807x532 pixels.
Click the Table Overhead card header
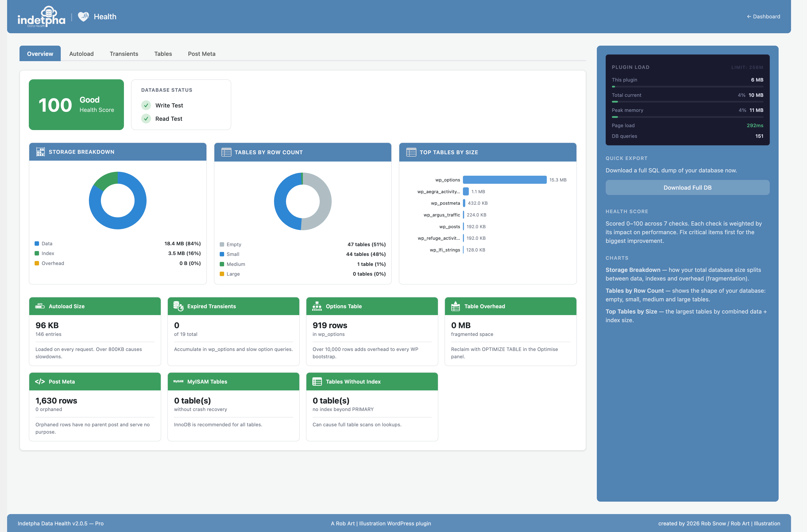pyautogui.click(x=510, y=306)
